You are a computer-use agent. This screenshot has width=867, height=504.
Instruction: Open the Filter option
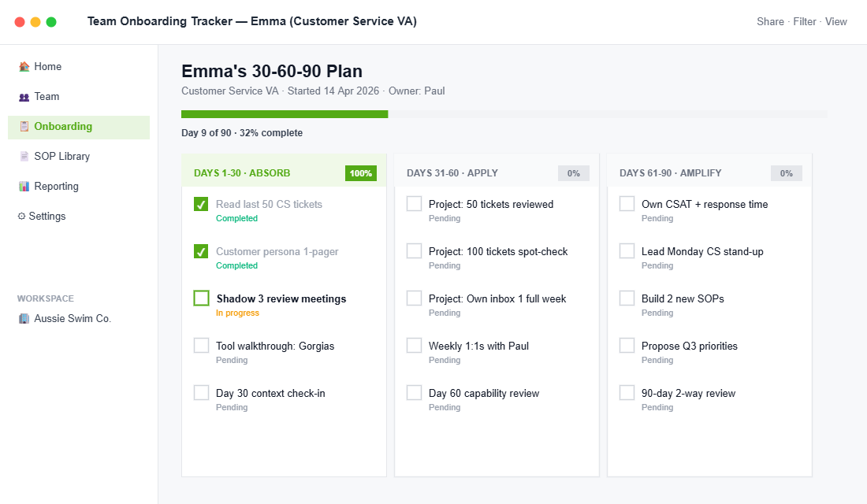804,21
